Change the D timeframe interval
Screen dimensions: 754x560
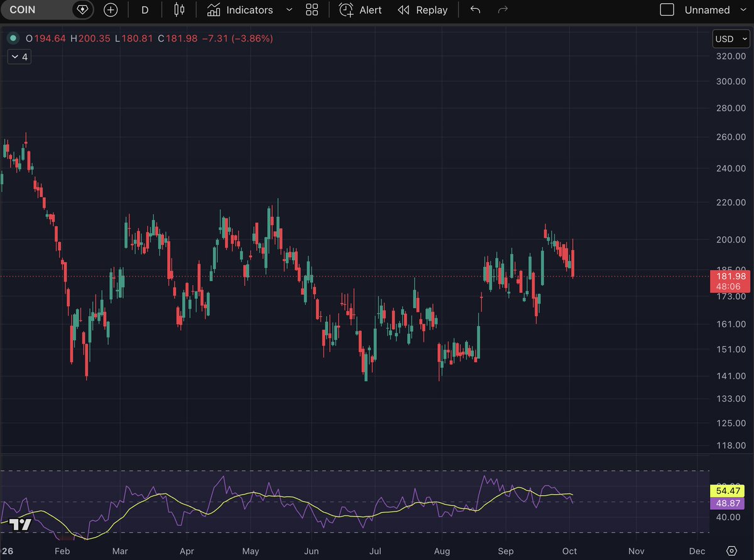tap(145, 10)
